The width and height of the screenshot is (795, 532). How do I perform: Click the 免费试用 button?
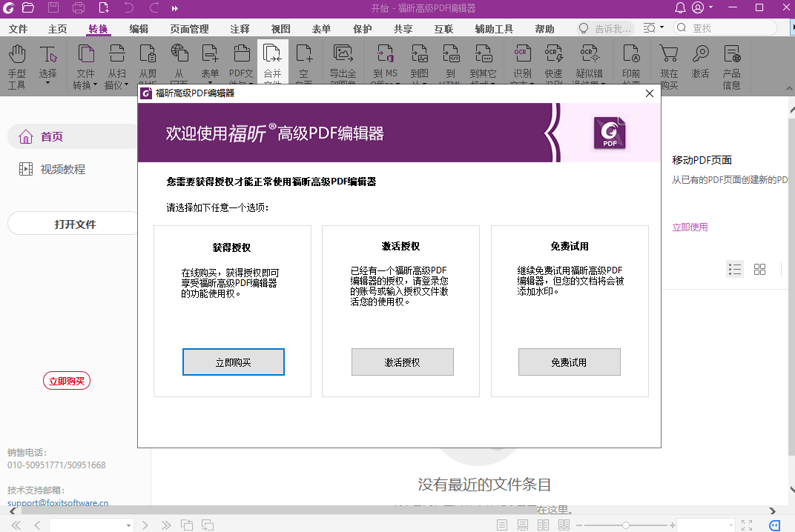(x=569, y=362)
